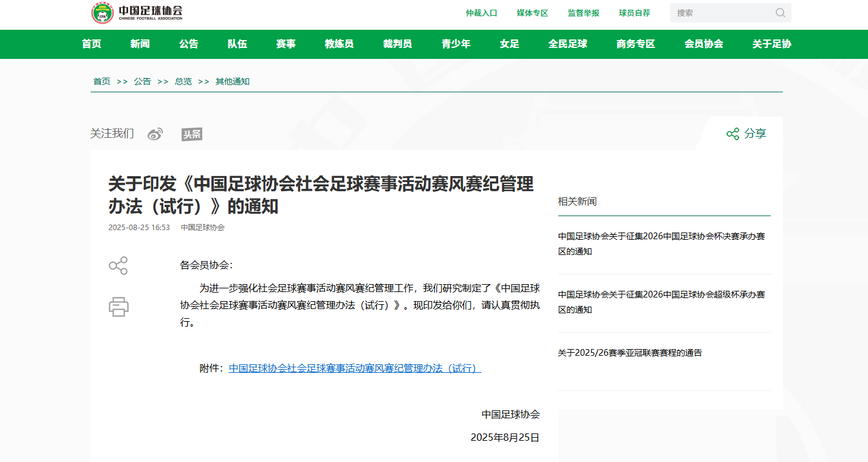Screen dimensions: 868x462
Task: Open the 新闻 navigation menu
Action: [140, 44]
